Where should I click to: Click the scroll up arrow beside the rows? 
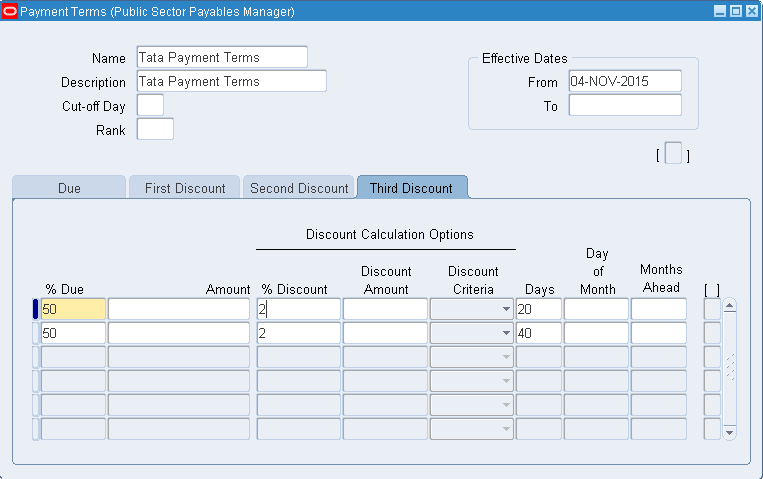pyautogui.click(x=729, y=306)
